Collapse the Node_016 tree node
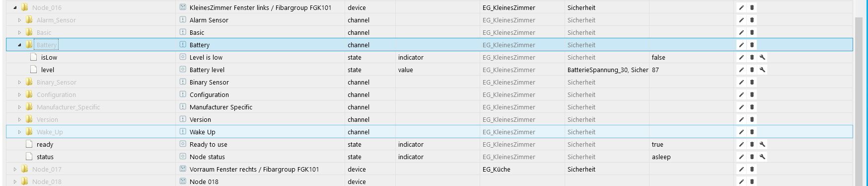 (x=15, y=8)
